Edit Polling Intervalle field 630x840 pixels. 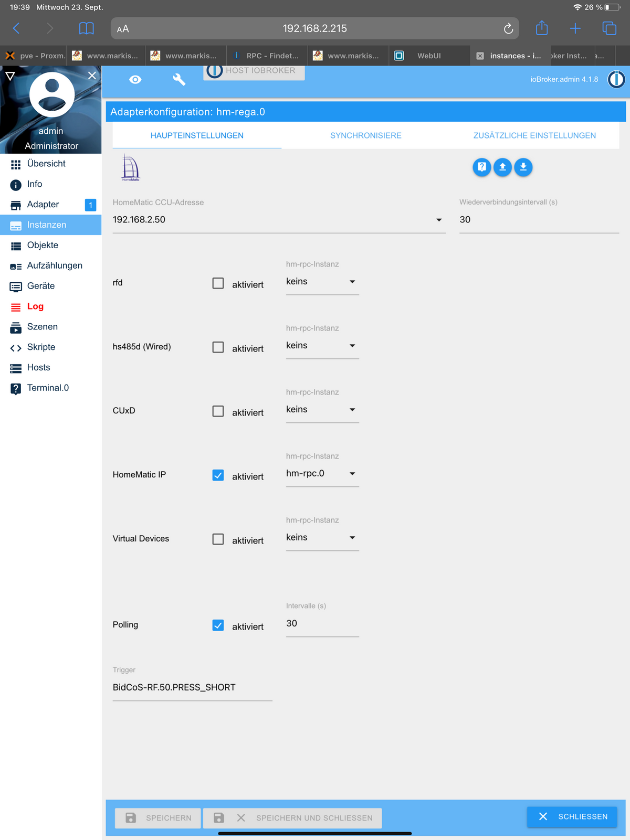coord(322,624)
